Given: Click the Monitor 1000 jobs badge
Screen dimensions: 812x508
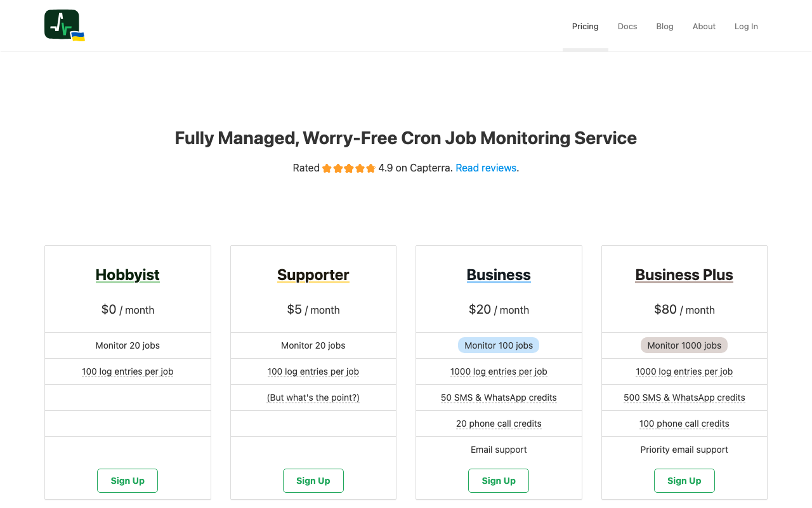Looking at the screenshot, I should pos(684,345).
